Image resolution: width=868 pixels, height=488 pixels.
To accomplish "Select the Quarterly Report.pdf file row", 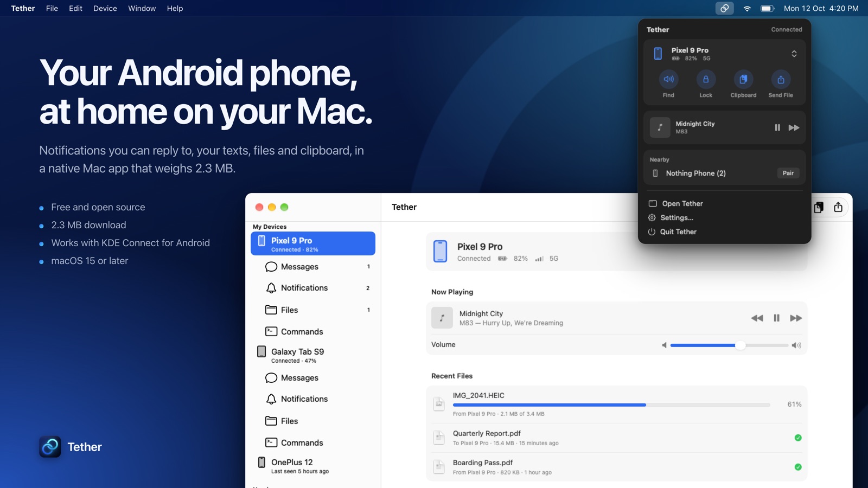I will tap(617, 438).
